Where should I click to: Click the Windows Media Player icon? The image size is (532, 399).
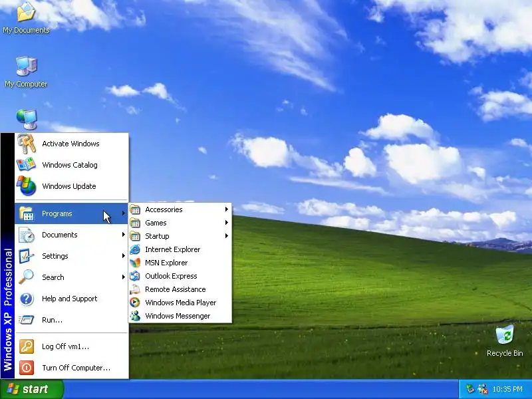pos(135,303)
